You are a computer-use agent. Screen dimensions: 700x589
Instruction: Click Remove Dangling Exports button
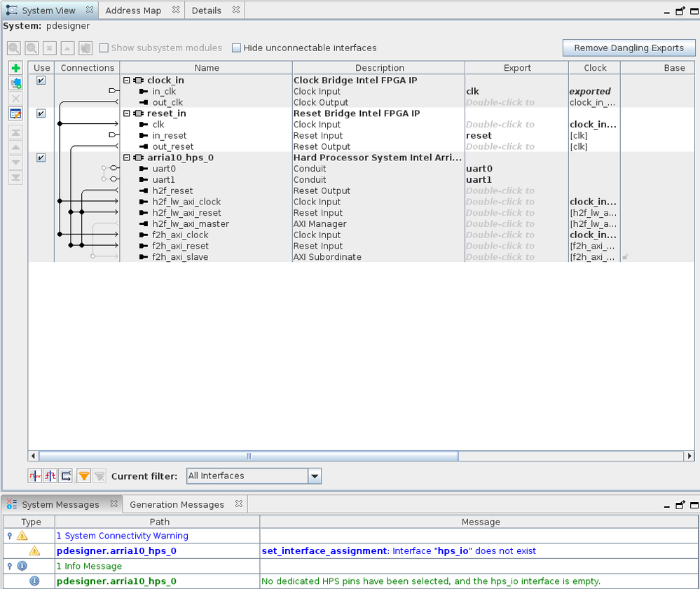coord(629,48)
